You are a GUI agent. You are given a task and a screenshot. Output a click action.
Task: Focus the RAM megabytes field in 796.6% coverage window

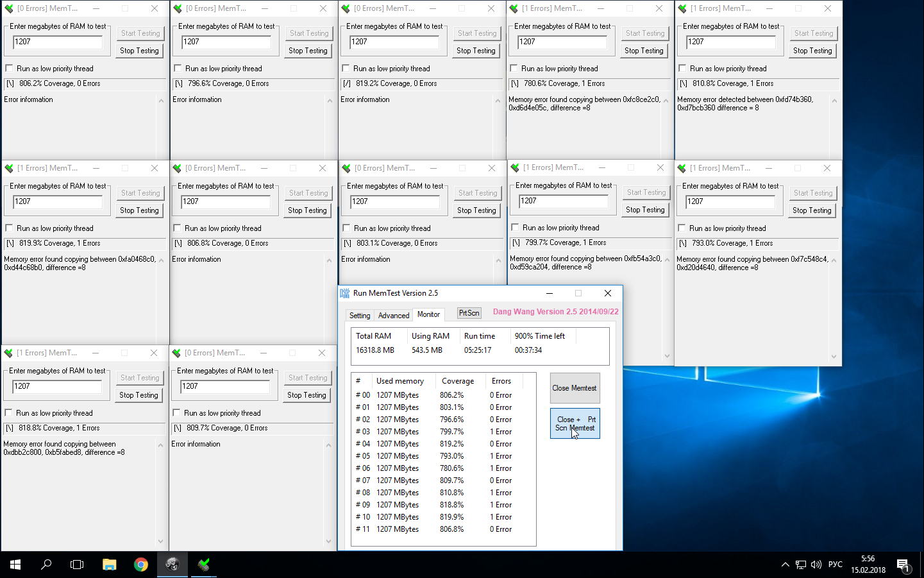226,42
